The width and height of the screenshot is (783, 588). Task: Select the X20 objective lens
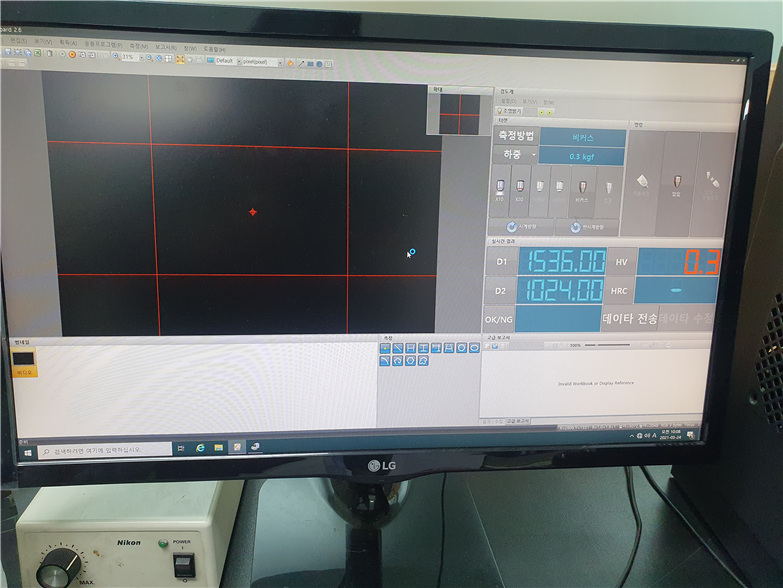click(519, 190)
